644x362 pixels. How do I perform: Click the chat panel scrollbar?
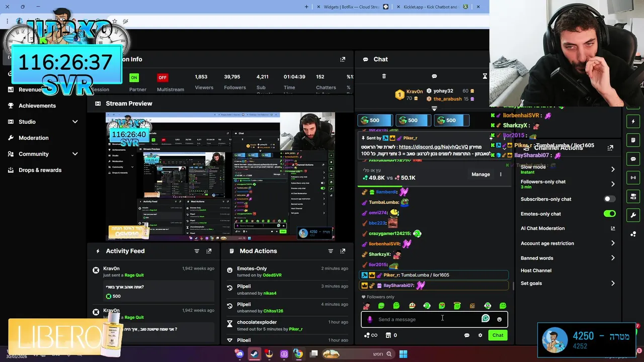coord(513,286)
